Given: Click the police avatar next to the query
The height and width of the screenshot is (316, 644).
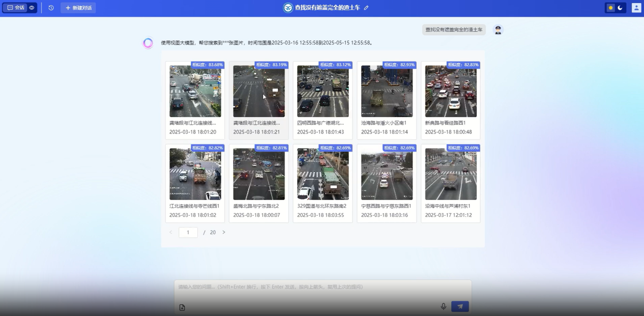Looking at the screenshot, I should (498, 30).
